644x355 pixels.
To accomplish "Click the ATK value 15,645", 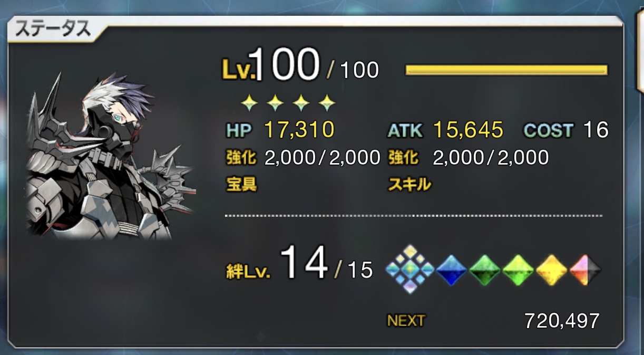I will click(x=468, y=130).
